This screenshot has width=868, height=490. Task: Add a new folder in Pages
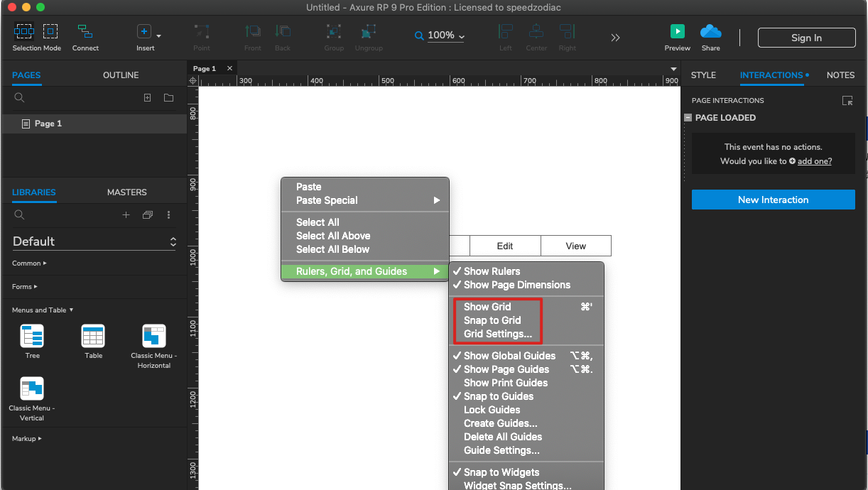(x=168, y=98)
